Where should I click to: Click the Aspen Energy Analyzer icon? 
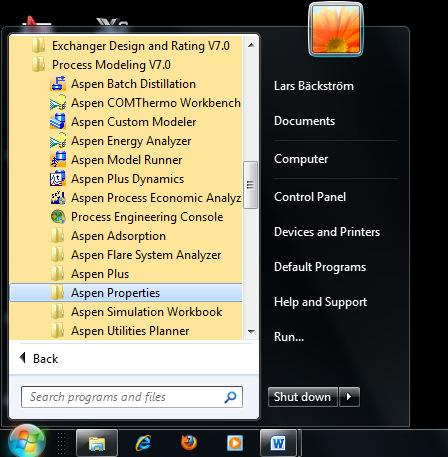tap(58, 141)
